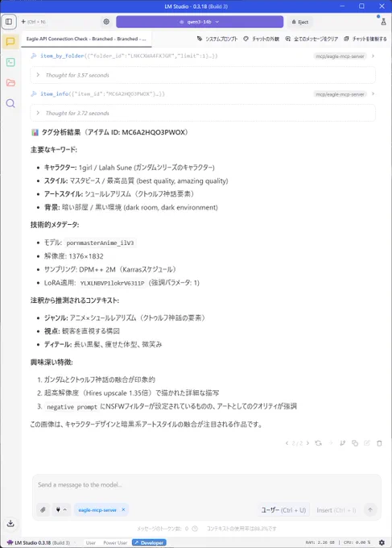
Task: Click the 解像度: 1376×1832 line
Action: (x=74, y=256)
